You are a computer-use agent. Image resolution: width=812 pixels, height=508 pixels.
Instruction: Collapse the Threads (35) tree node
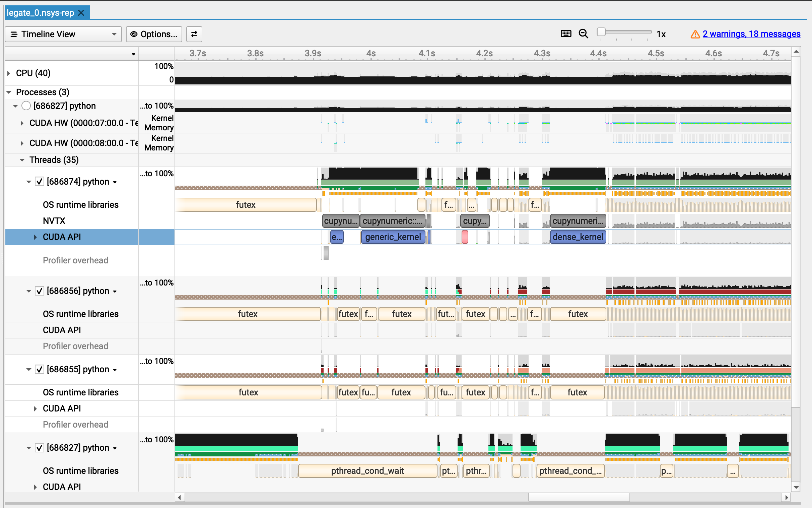[22, 160]
